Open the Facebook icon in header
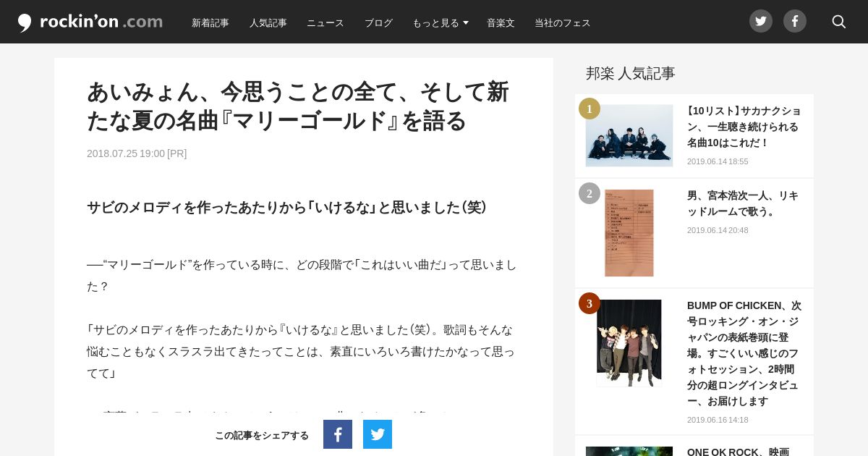868x456 pixels. (x=795, y=21)
